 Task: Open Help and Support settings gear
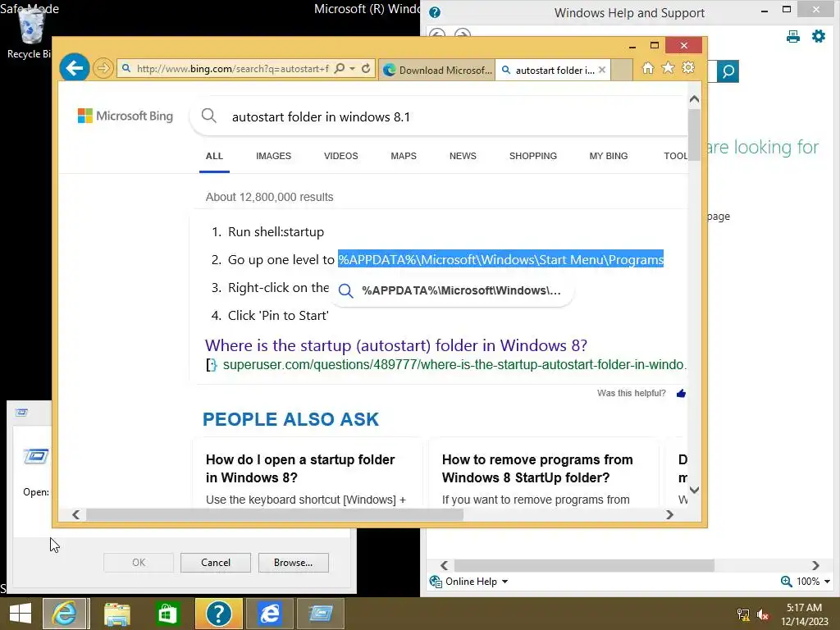click(x=819, y=36)
